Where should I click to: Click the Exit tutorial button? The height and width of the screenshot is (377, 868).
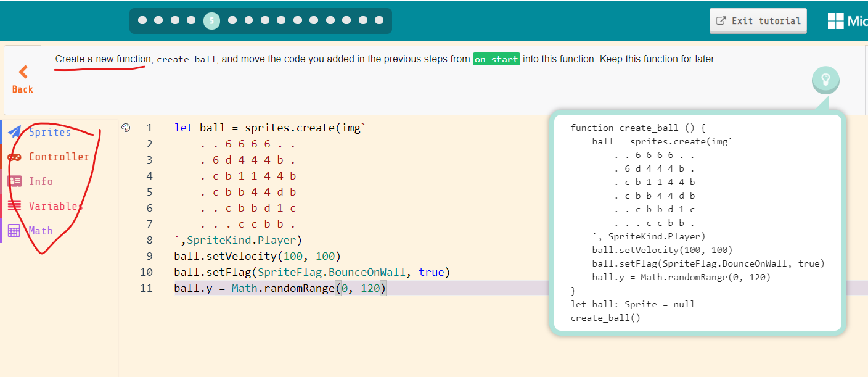tap(758, 20)
